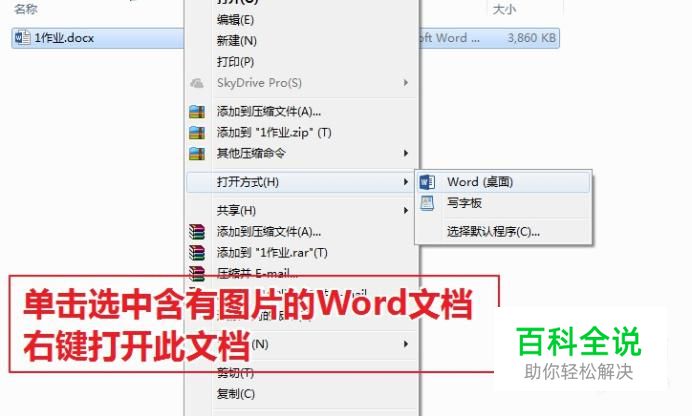Click the zip icon beside 添加到 1作业.zip
Image resolution: width=692 pixels, height=416 pixels.
[197, 132]
